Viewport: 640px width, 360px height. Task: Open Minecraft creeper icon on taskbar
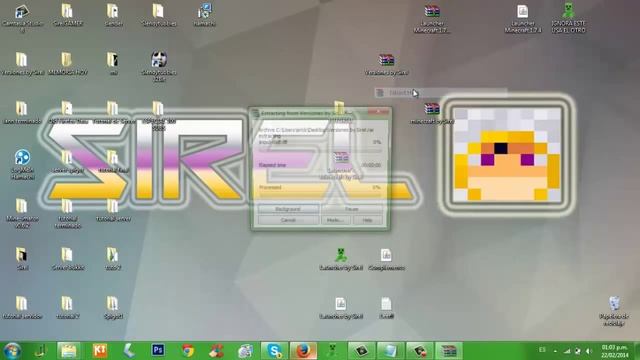point(332,351)
